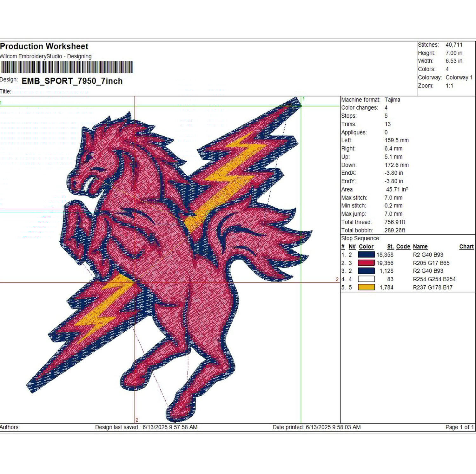The width and height of the screenshot is (476, 474).
Task: Select the 'Production Worksheet' heading
Action: [x=44, y=46]
